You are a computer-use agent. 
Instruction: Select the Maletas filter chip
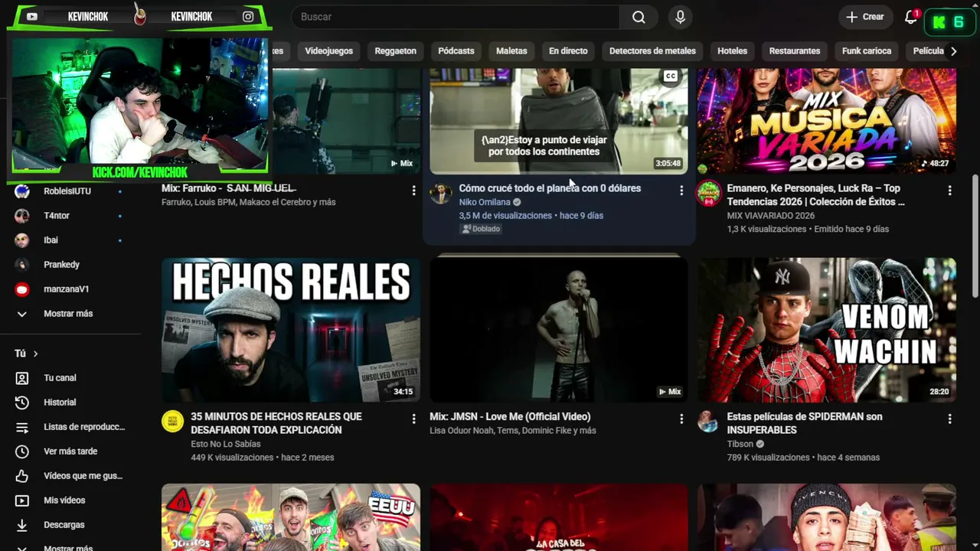coord(511,51)
